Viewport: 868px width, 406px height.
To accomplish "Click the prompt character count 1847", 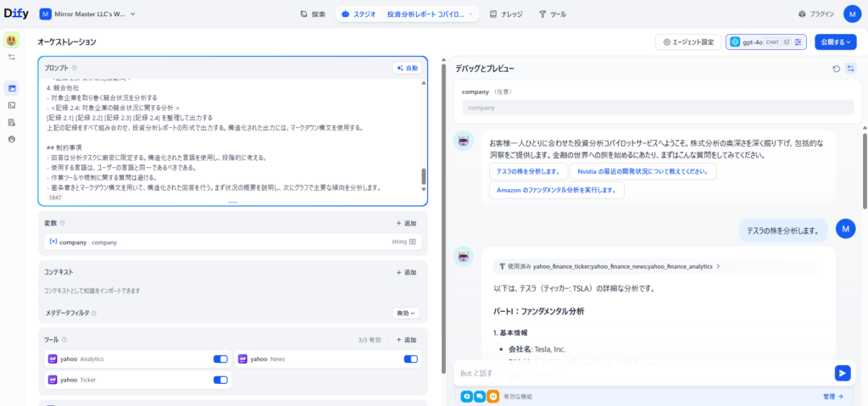I will pos(55,197).
